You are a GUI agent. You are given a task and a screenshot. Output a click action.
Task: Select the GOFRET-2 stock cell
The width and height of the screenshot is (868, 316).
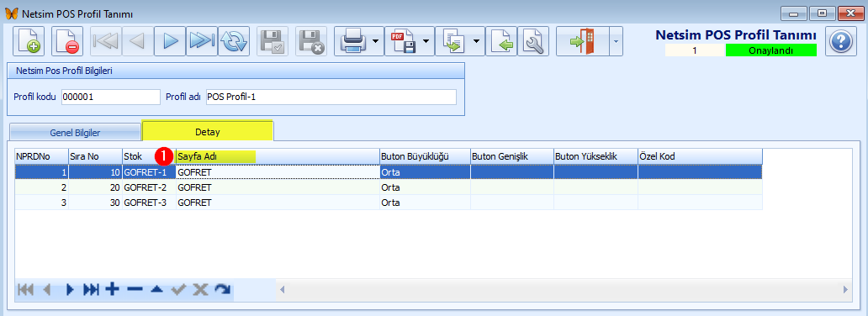coord(149,187)
